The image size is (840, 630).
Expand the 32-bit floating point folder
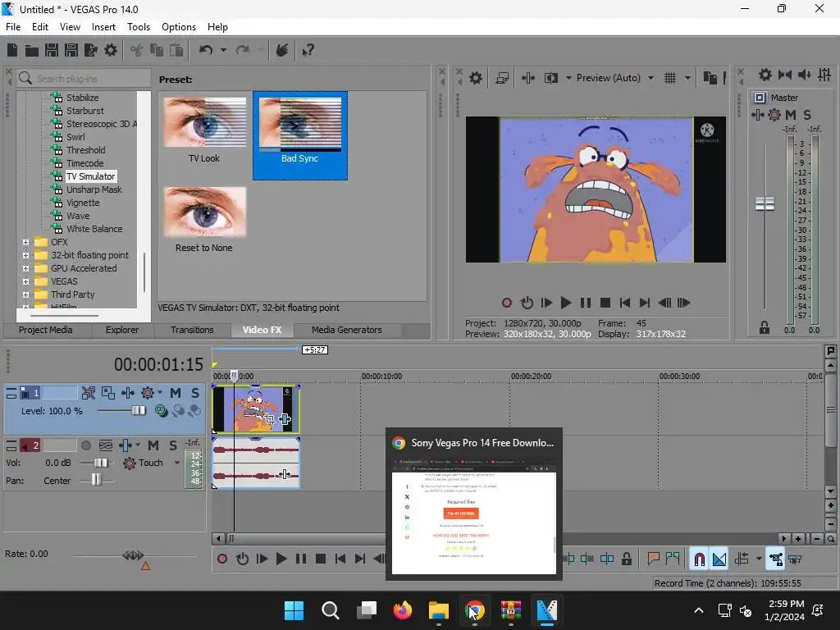click(x=25, y=255)
